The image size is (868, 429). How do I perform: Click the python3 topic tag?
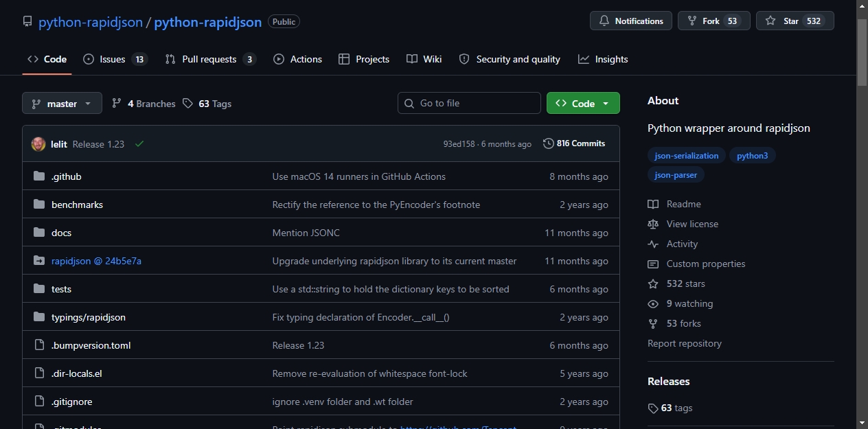[x=752, y=156]
